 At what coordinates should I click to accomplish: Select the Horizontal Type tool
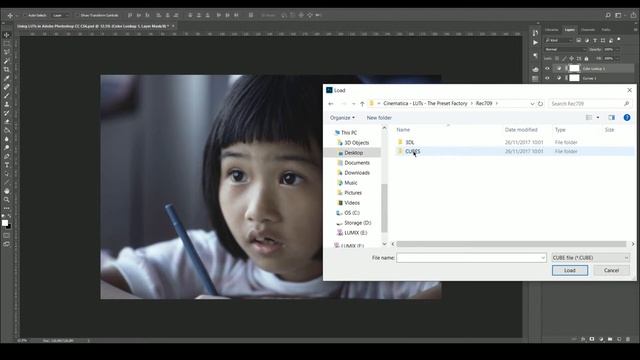pos(7,165)
